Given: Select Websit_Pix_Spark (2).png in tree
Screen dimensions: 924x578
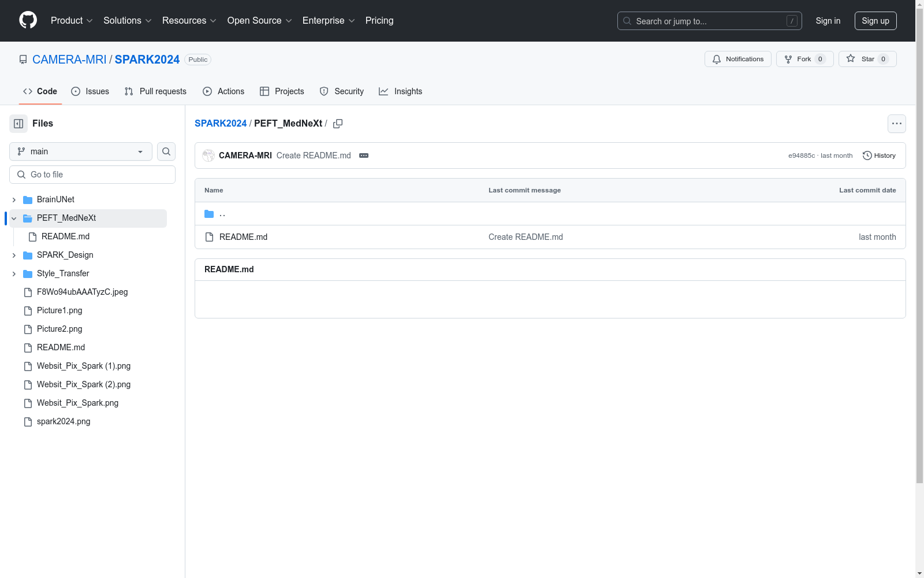Looking at the screenshot, I should coord(84,384).
